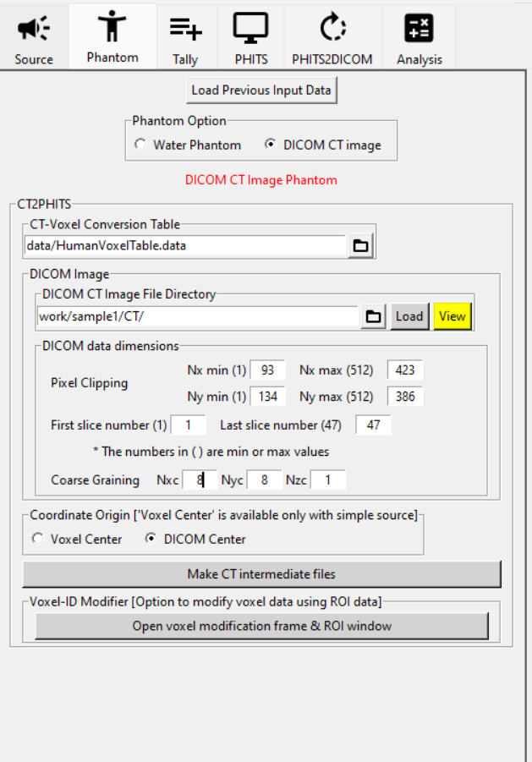Viewport: 532px width, 762px height.
Task: Browse for CT-Voxel Conversion Table file
Action: click(360, 246)
